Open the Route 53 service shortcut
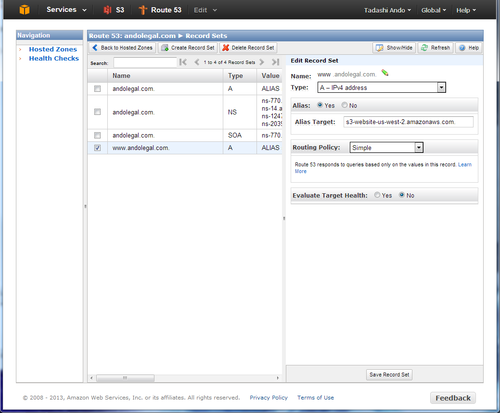This screenshot has height=413, width=500. (160, 10)
